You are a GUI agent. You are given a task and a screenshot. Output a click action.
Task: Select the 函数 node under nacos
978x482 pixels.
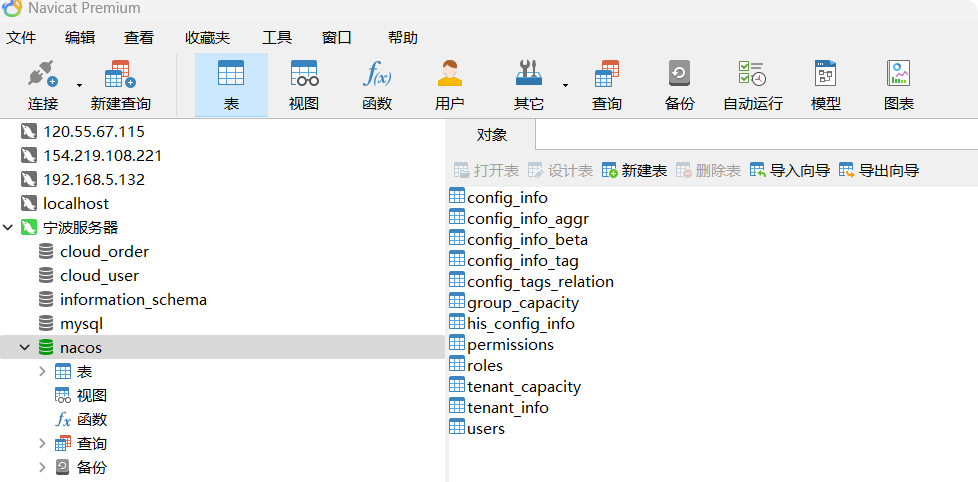coord(92,419)
